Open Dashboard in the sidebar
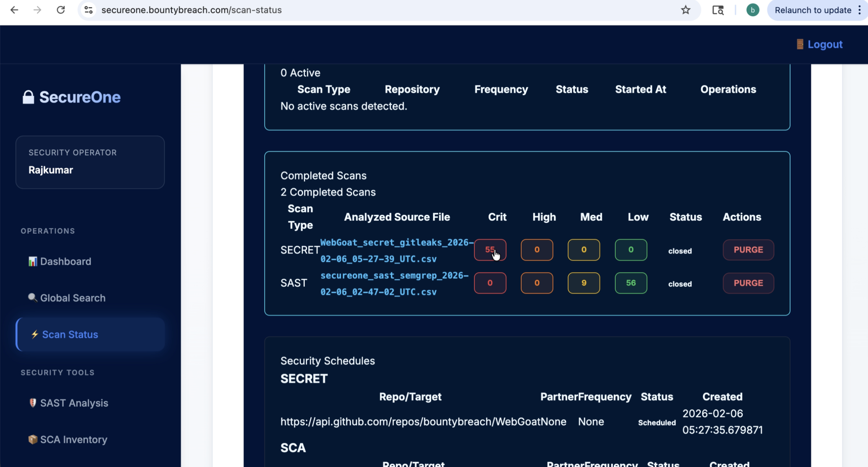 tap(90, 261)
